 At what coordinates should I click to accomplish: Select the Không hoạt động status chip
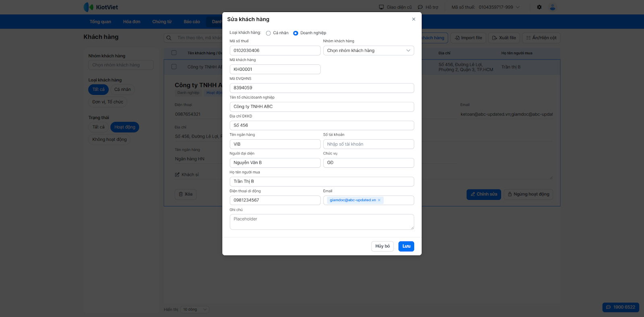click(109, 140)
